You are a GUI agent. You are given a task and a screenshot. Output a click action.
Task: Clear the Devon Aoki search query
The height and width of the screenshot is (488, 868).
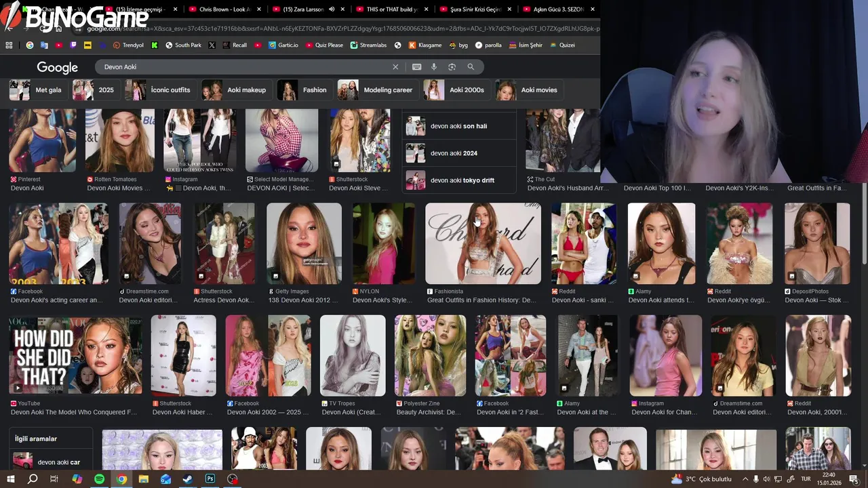point(395,66)
